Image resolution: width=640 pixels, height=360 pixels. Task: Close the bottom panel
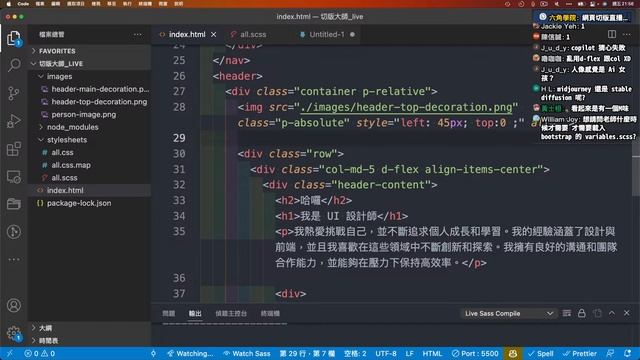(x=627, y=313)
